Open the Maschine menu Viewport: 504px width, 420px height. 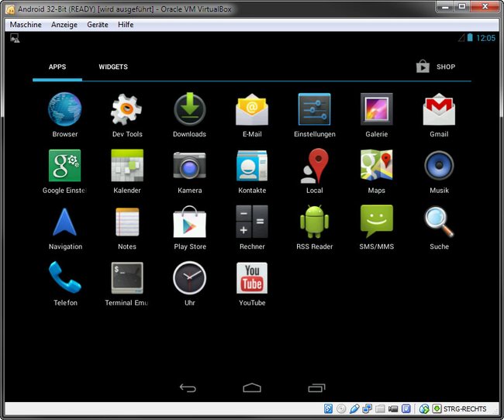click(26, 25)
